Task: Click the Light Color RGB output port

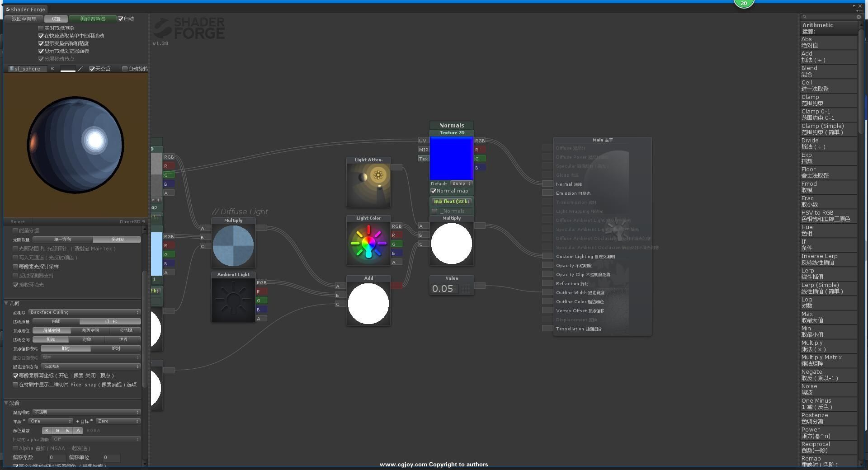Action: point(396,226)
